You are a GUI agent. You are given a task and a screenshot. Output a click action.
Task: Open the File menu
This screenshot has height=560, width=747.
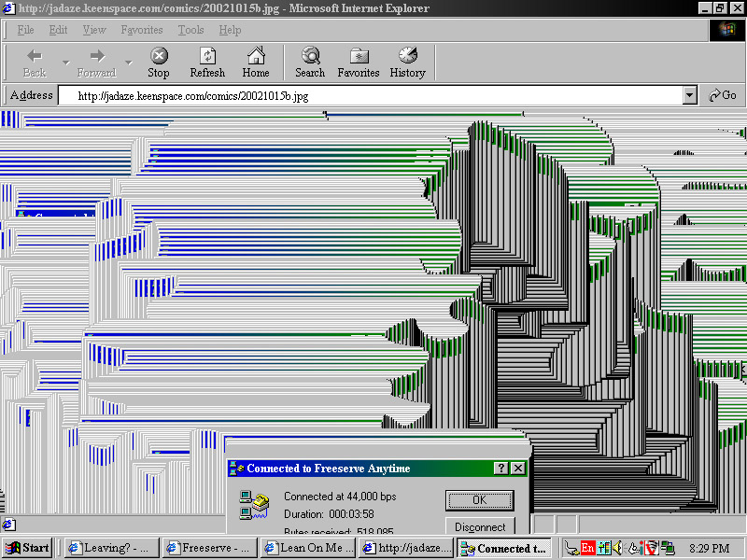click(26, 30)
